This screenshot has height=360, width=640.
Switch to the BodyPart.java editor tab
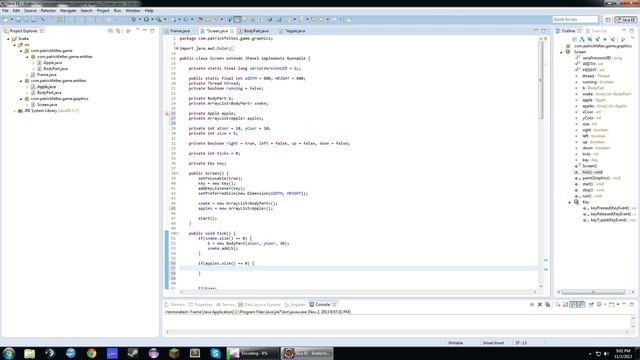[253, 31]
